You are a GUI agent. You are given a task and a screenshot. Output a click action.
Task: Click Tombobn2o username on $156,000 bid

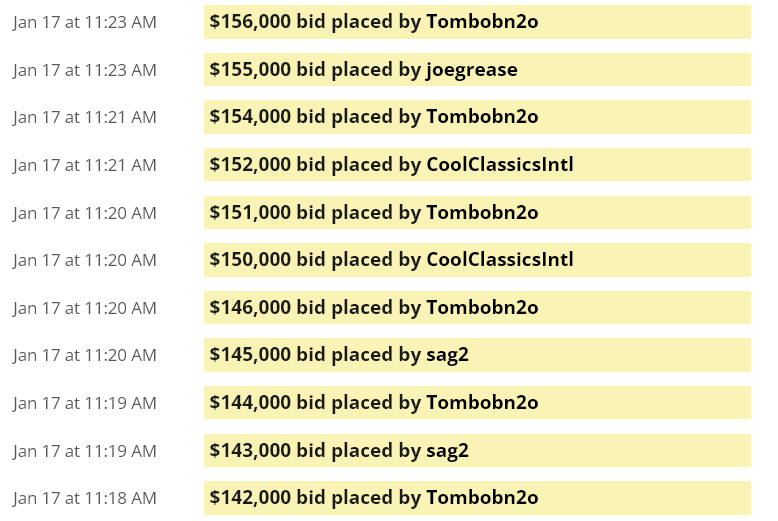(482, 22)
